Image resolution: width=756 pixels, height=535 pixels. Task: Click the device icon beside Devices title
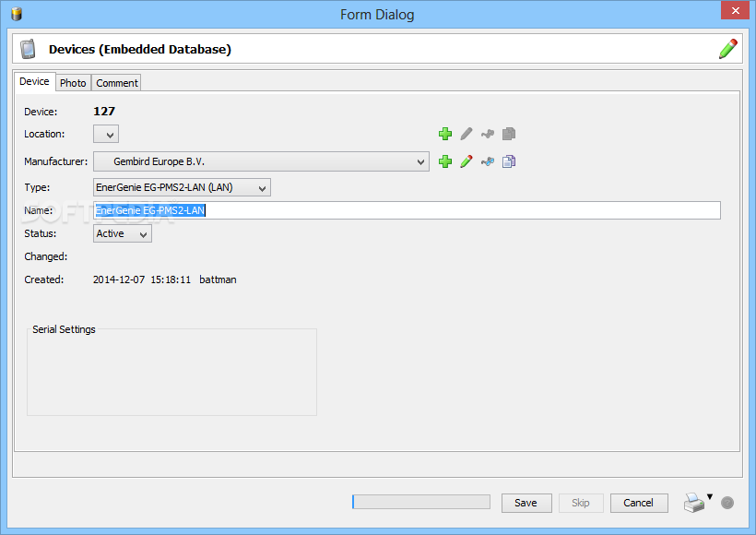(28, 49)
